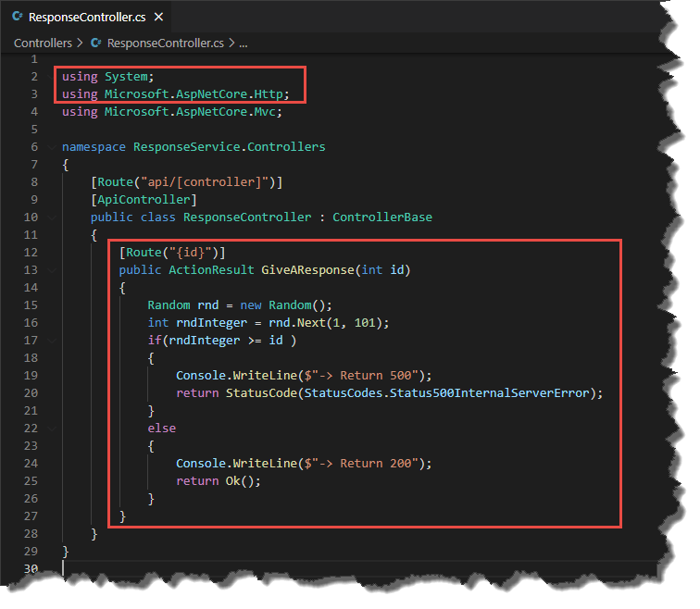Click the 'else' keyword

coord(162,429)
